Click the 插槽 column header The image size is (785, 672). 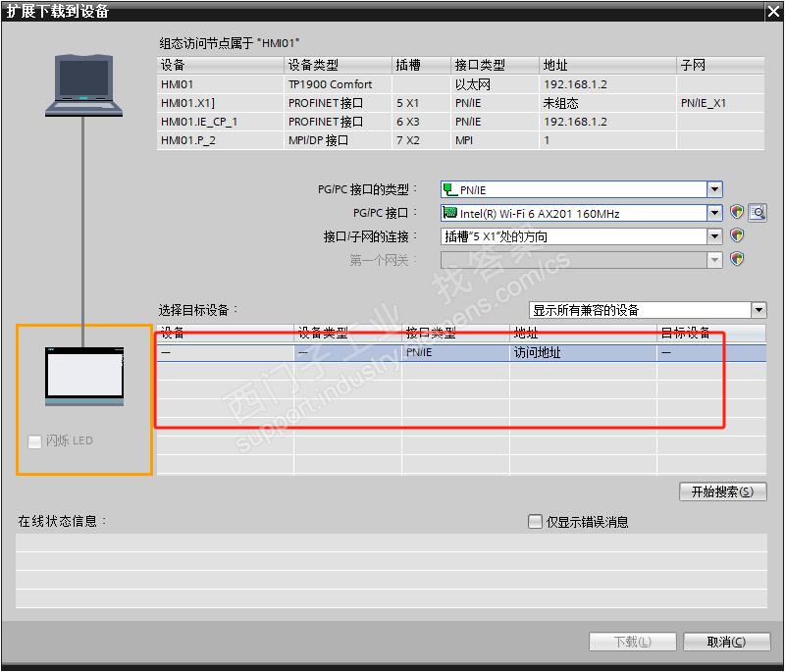click(x=421, y=65)
